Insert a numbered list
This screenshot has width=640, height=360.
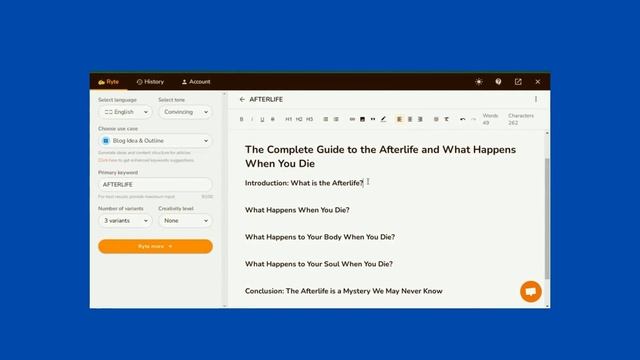(336, 119)
